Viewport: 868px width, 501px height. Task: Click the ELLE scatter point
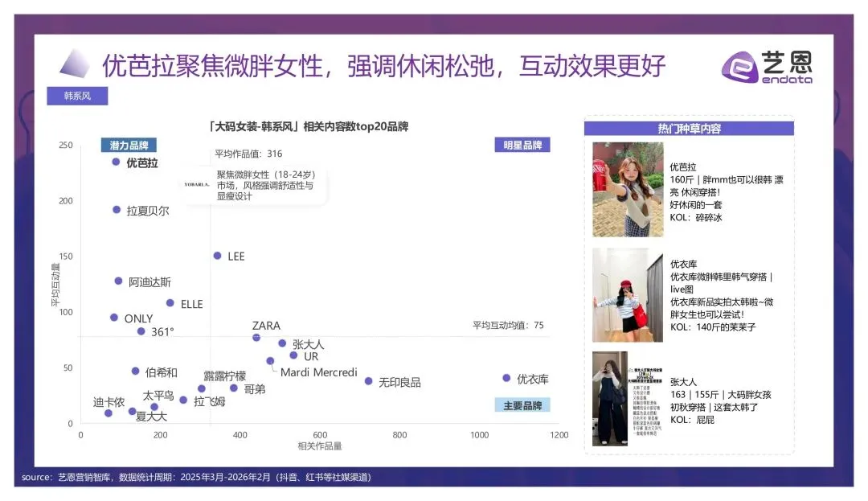pyautogui.click(x=170, y=303)
